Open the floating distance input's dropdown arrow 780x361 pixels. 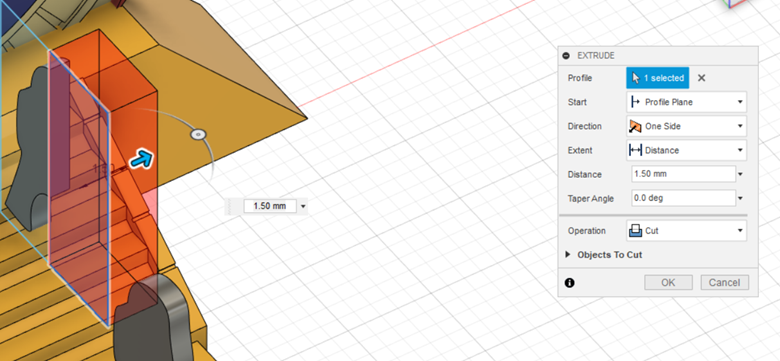tap(302, 206)
